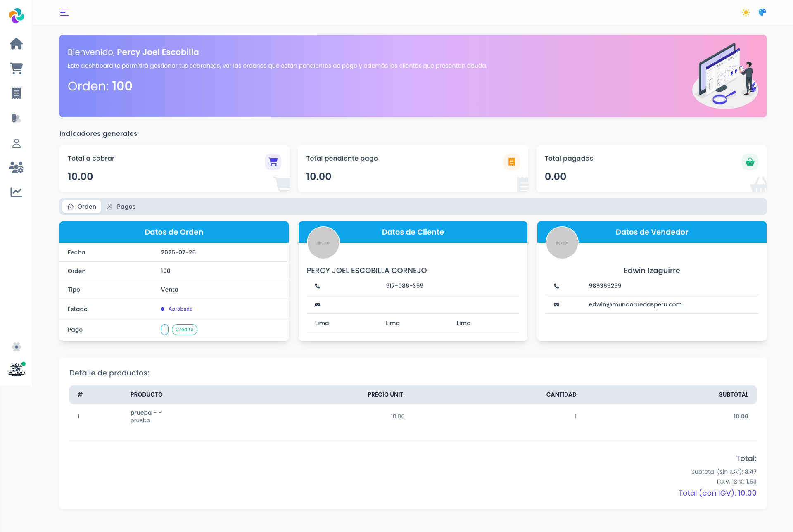
Task: Click the seller email edwin@mundoruedasperu.com
Action: 635,304
